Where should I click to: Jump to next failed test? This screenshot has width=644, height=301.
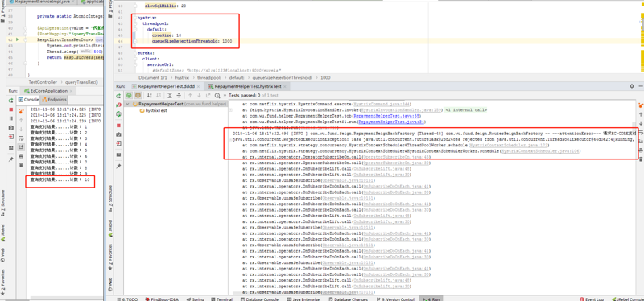click(199, 95)
